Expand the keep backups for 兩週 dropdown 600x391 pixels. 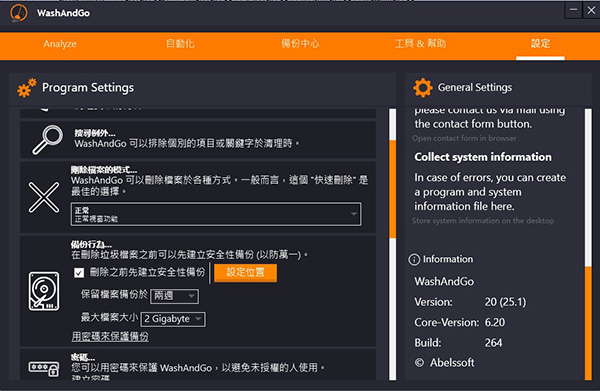[174, 296]
